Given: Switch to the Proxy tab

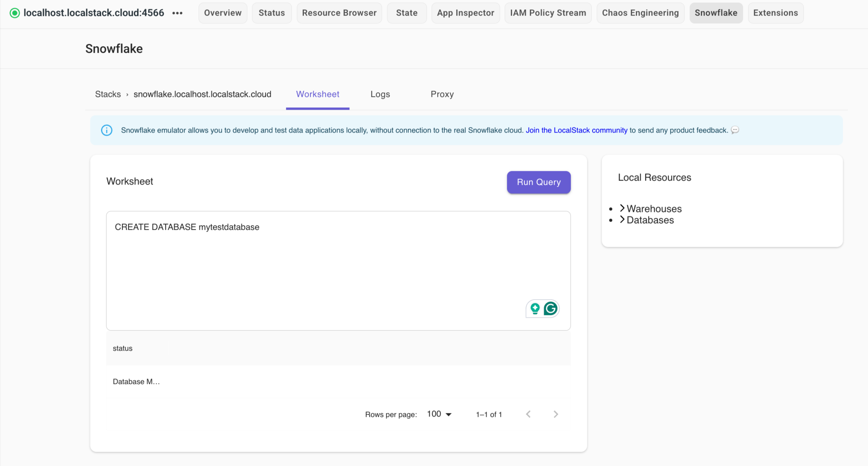Looking at the screenshot, I should point(442,94).
